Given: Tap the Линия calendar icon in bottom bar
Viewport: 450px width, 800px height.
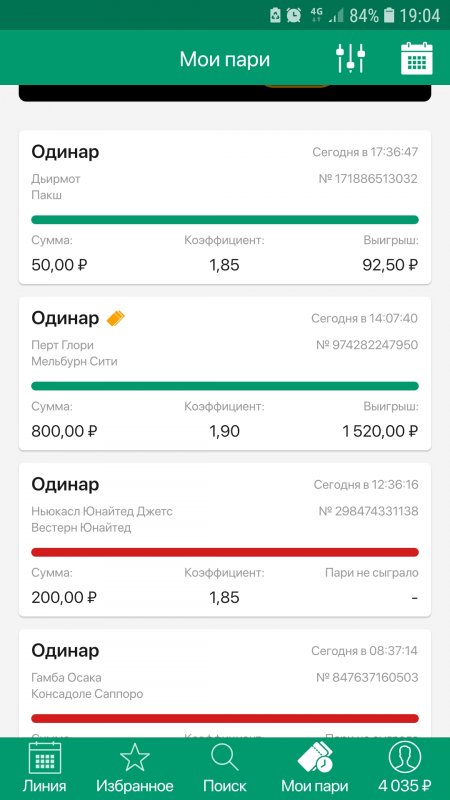Looking at the screenshot, I should click(44, 758).
